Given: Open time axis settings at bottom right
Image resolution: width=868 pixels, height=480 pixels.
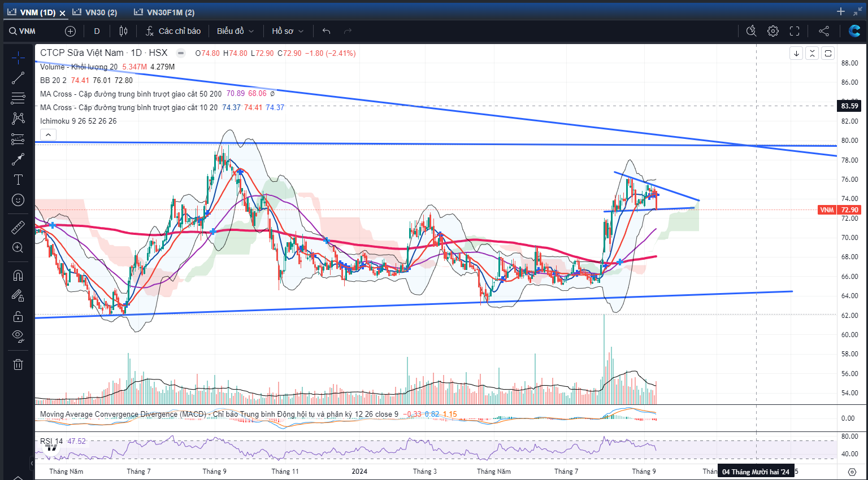Looking at the screenshot, I should (852, 472).
